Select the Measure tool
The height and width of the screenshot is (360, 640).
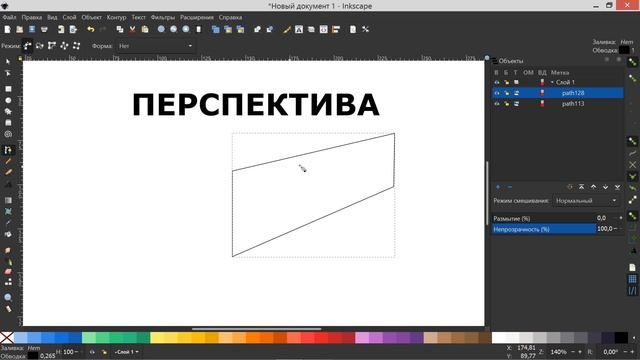pyautogui.click(x=8, y=309)
